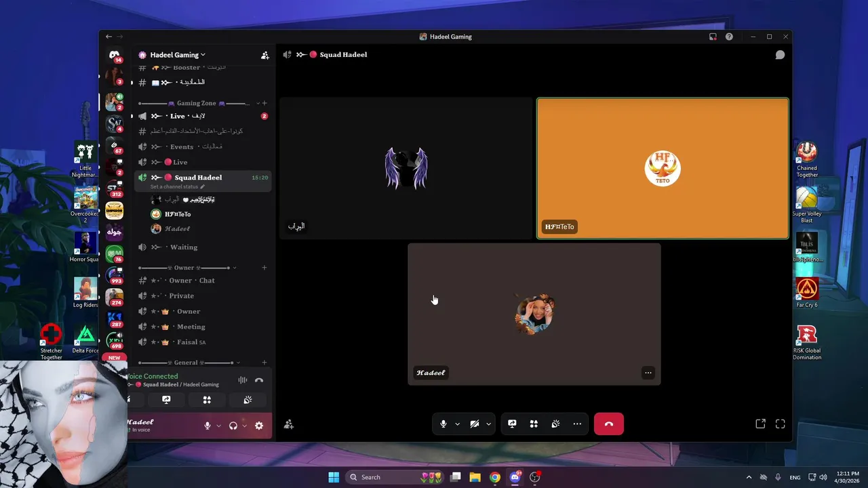Disconnect via the Voice Connected panel phone icon
Screen dimensions: 868x488
pos(259,380)
